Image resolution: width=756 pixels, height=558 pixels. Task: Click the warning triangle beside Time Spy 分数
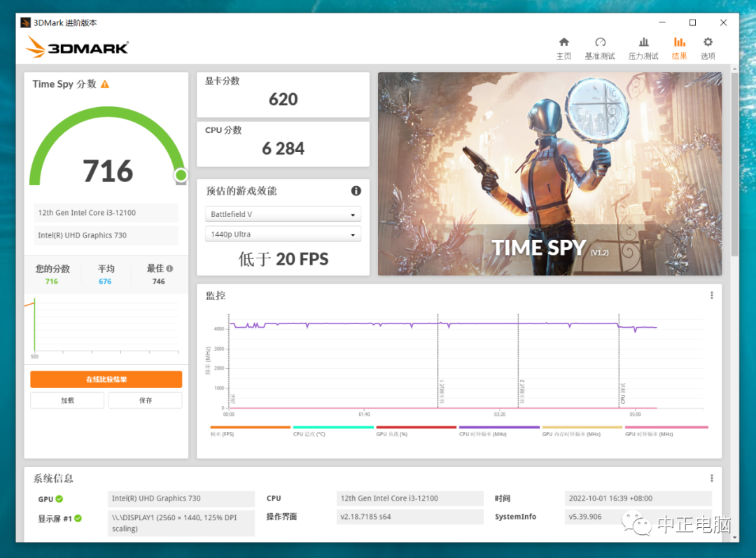point(104,85)
